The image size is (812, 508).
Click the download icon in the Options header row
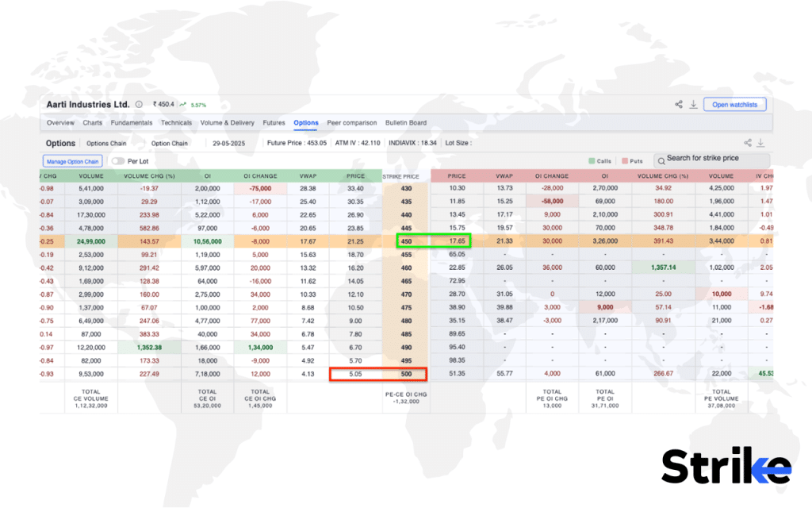pos(760,143)
